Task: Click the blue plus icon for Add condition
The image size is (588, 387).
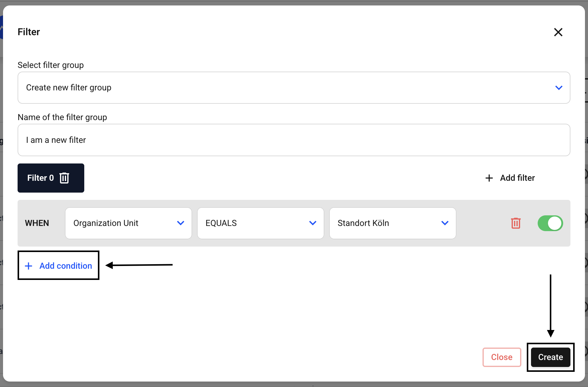Action: point(28,266)
